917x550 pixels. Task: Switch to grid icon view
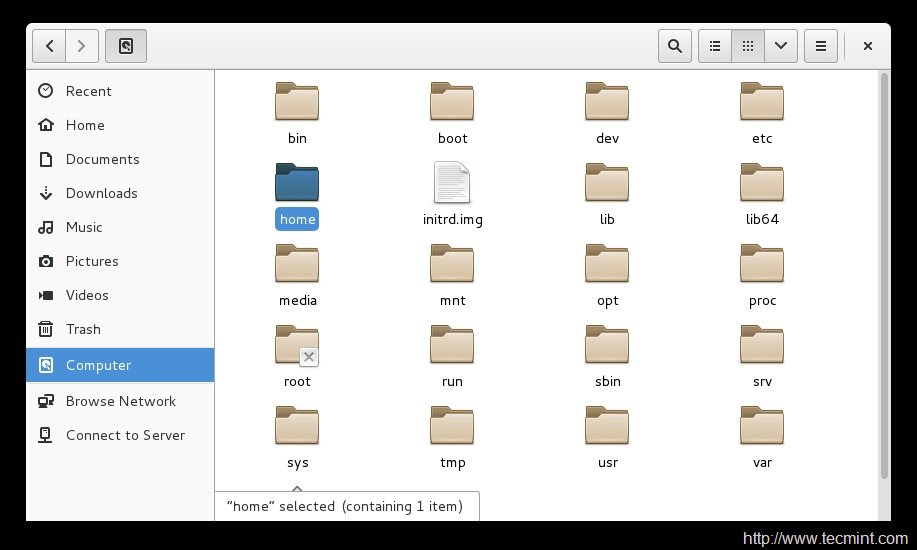click(747, 46)
